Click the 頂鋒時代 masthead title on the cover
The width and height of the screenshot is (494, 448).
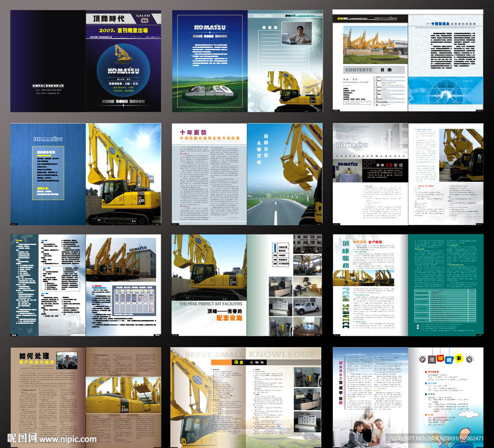click(x=109, y=19)
